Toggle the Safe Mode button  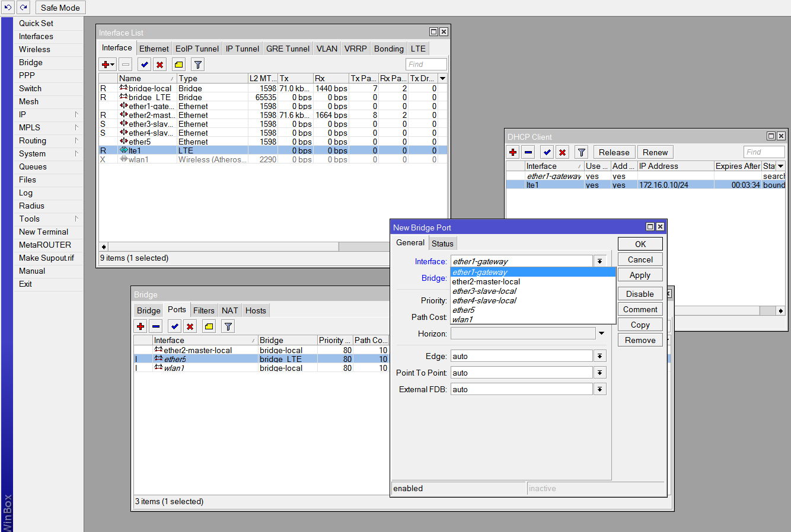[60, 8]
